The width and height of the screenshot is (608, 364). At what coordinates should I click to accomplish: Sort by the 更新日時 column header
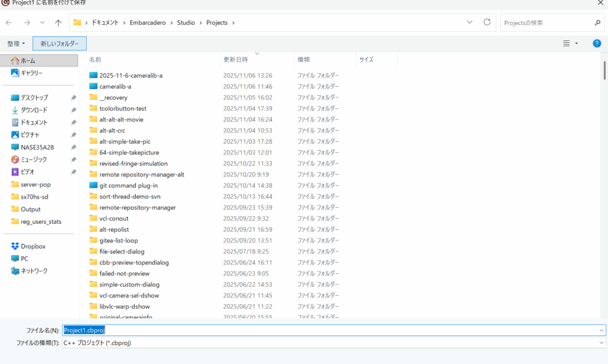point(236,59)
